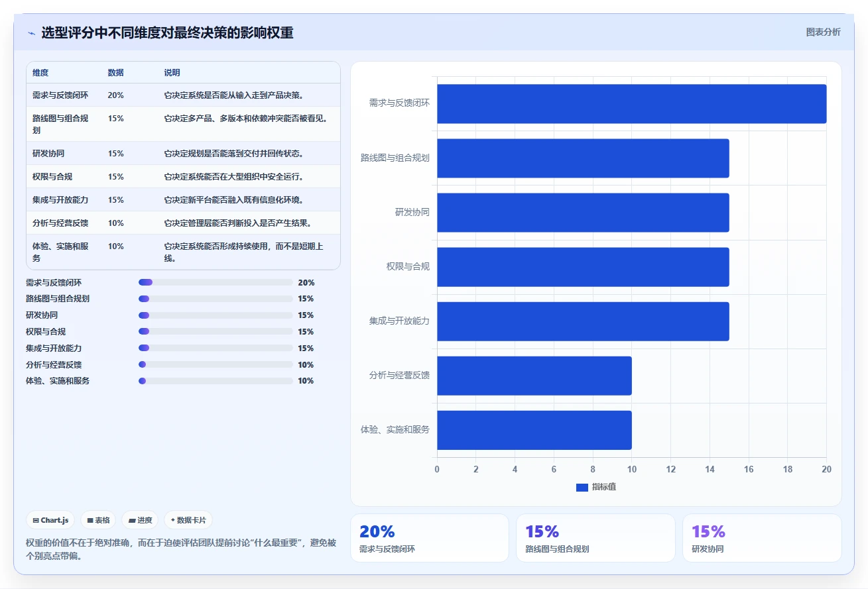The height and width of the screenshot is (589, 868).
Task: Click the 权限与合规 chart bar
Action: tap(583, 267)
